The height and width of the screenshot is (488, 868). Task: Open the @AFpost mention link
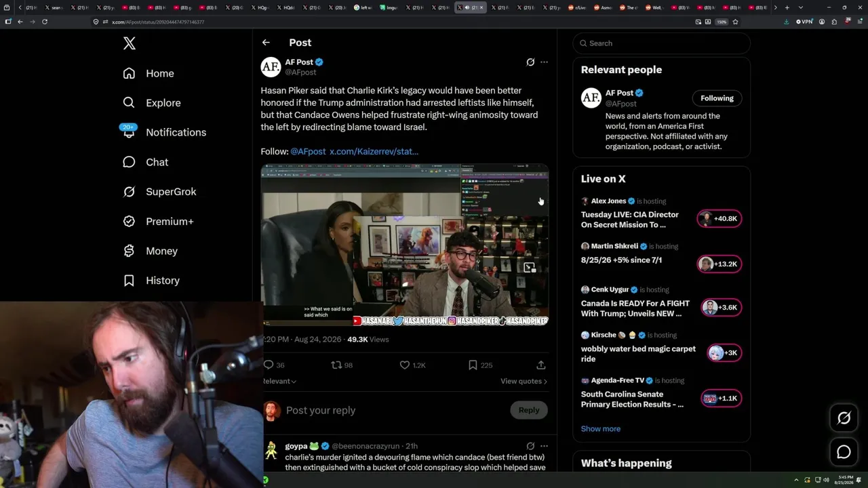pos(308,151)
